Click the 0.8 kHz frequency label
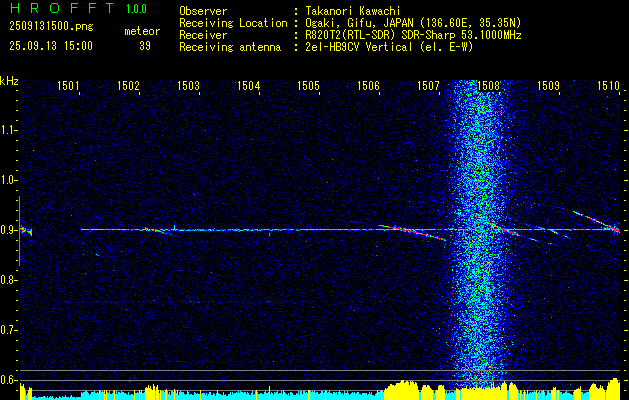 point(7,280)
